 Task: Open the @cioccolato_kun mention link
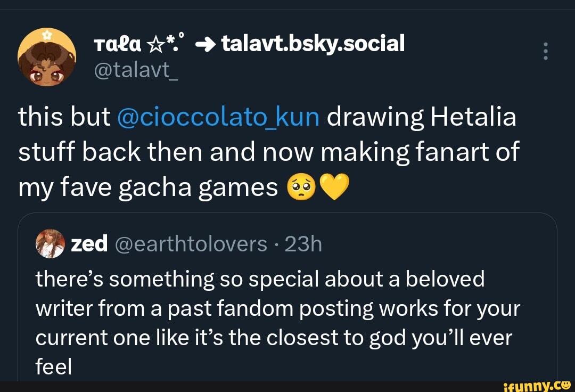click(218, 117)
